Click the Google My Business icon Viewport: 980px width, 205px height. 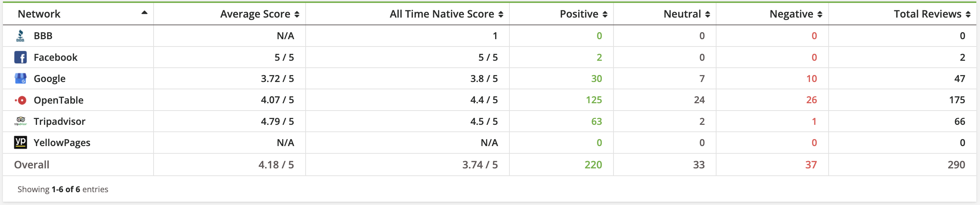point(21,79)
